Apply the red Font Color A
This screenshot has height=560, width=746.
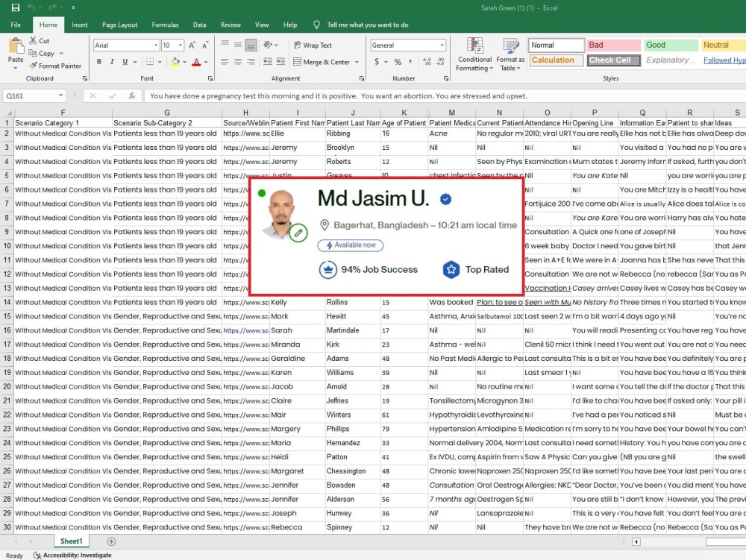tap(196, 61)
